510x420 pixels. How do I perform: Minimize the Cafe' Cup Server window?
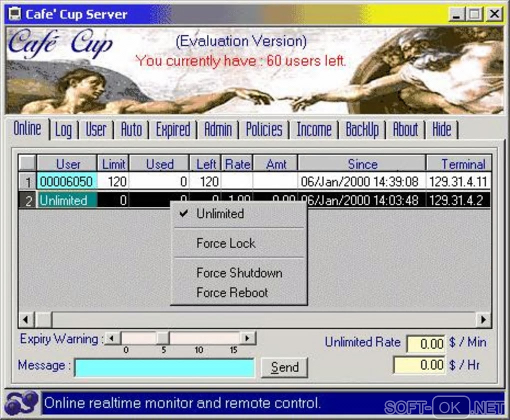point(457,14)
